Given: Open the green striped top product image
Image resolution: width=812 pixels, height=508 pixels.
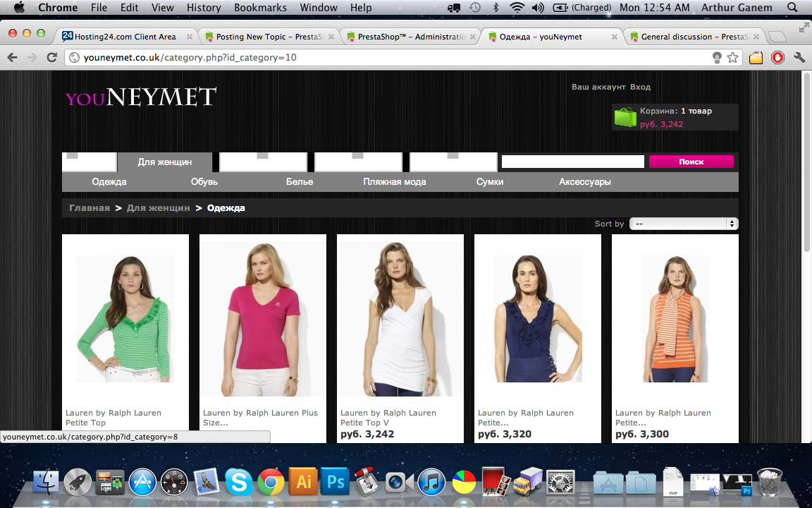Looking at the screenshot, I should 125,319.
